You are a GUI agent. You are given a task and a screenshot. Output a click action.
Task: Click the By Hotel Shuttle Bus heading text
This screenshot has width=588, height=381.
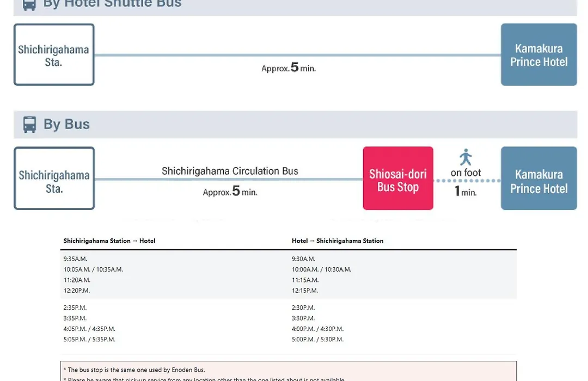(112, 4)
